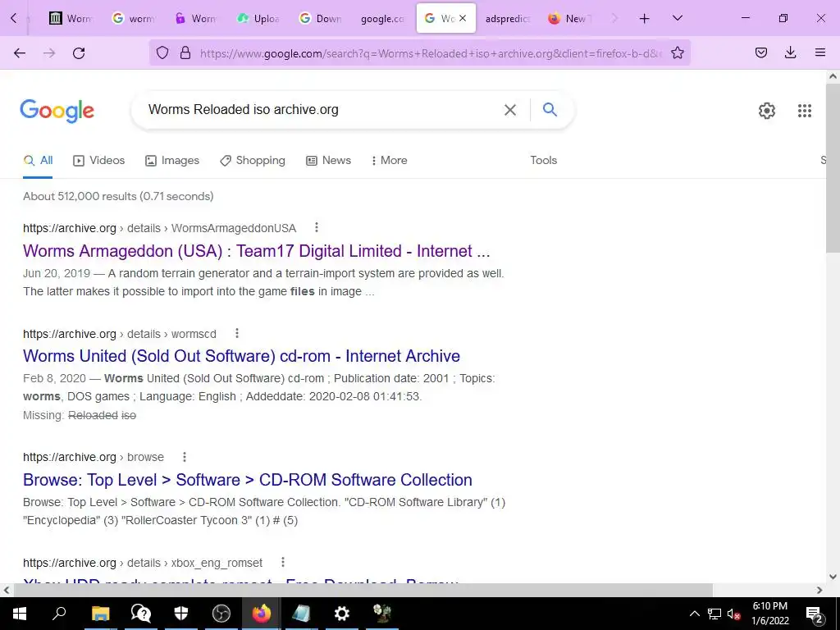840x630 pixels.
Task: Open the Firefox application menu
Action: coord(819,52)
